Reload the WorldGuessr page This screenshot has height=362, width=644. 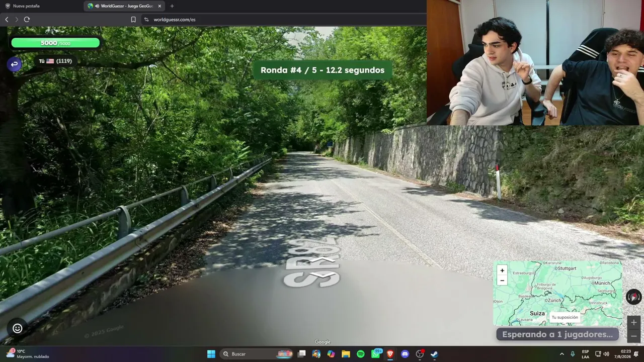coord(27,20)
